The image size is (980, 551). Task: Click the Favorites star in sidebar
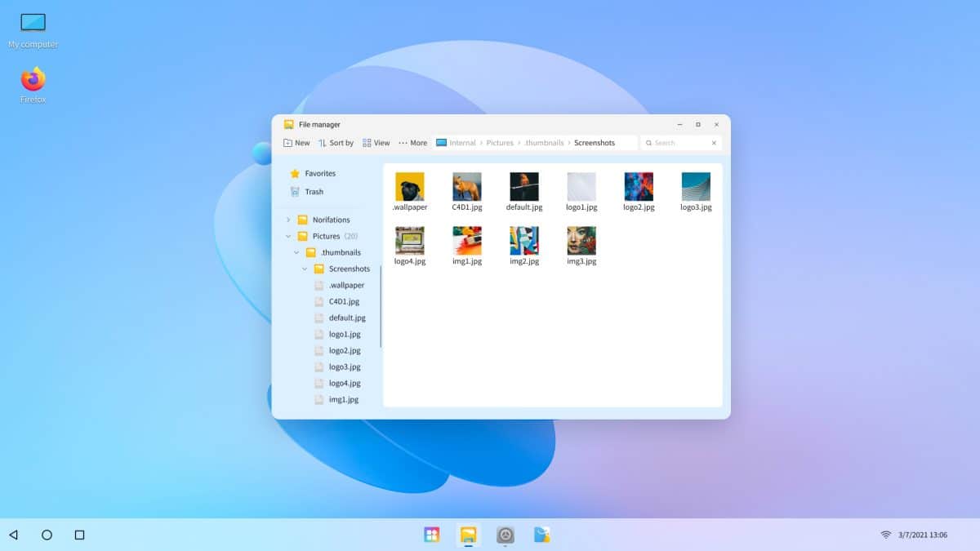click(x=294, y=173)
